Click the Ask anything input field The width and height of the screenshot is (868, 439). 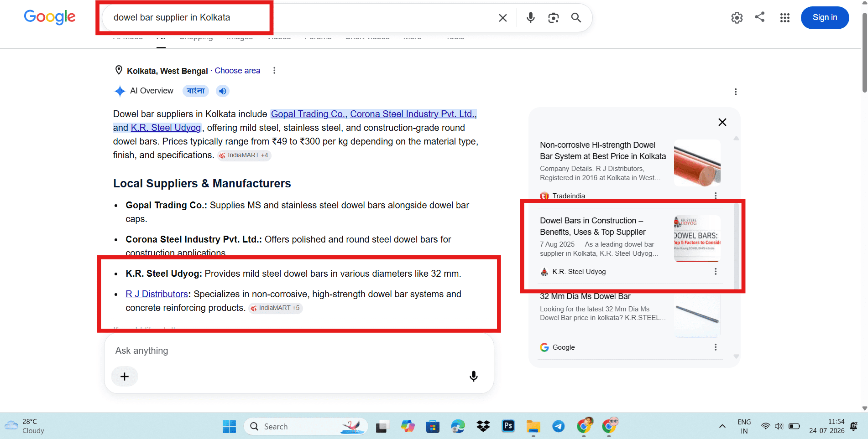click(299, 351)
